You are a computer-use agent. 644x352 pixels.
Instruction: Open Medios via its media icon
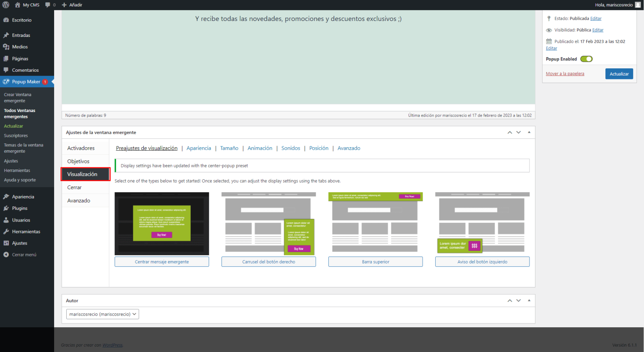(x=7, y=47)
